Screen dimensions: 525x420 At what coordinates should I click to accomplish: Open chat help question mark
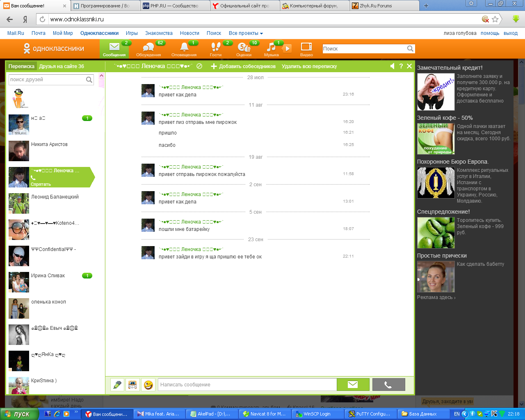pyautogui.click(x=401, y=66)
